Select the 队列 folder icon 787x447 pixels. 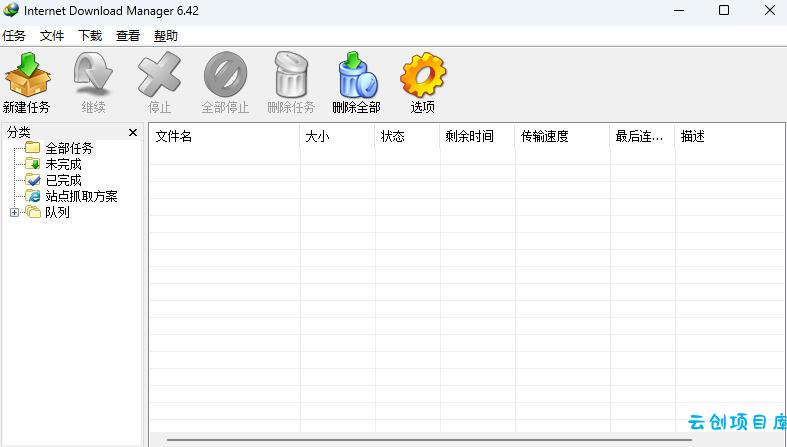click(33, 212)
